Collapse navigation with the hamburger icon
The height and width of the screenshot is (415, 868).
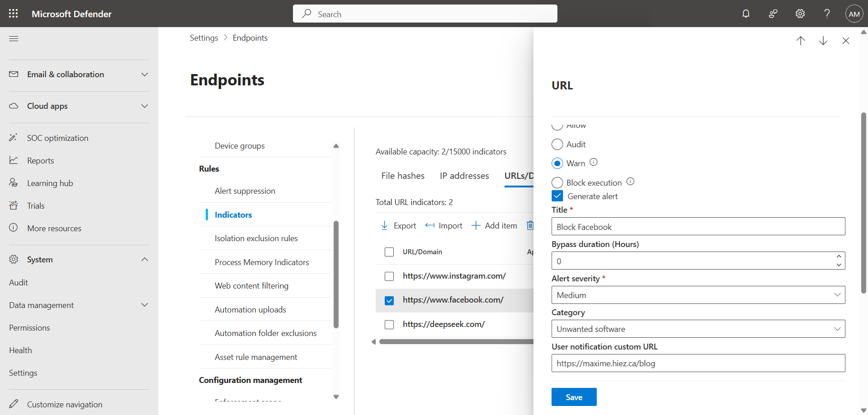tap(14, 39)
